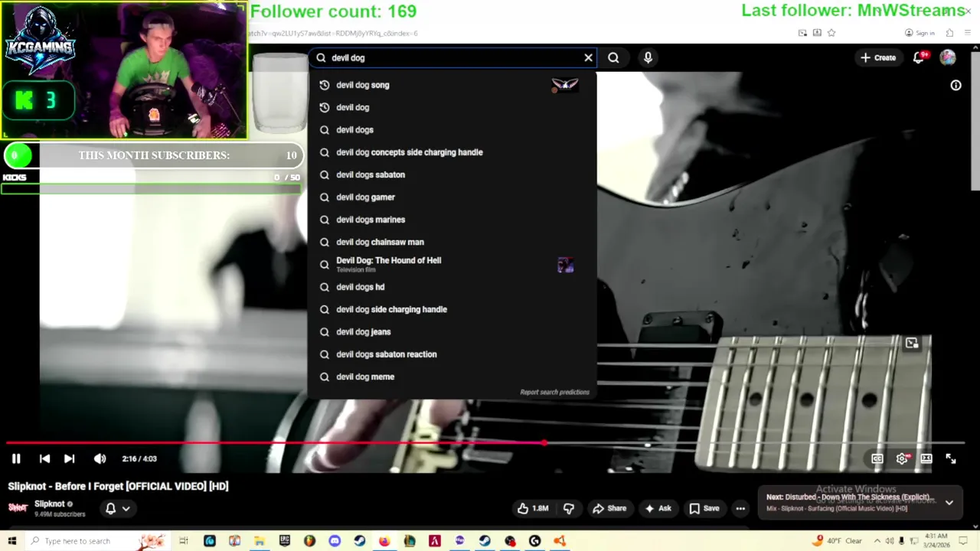This screenshot has height=551, width=980.
Task: Seek on the red video progress bar
Action: pos(485,443)
